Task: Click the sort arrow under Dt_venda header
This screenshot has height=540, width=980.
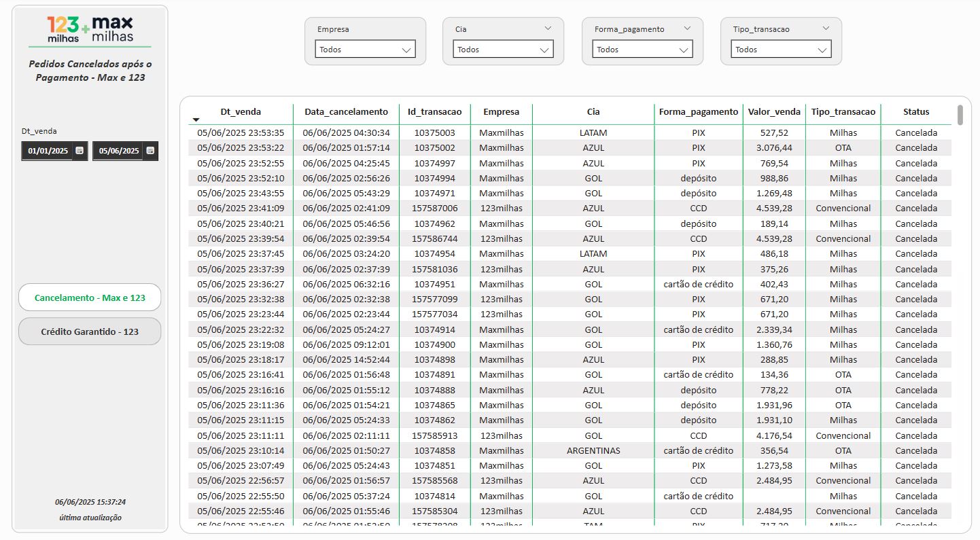Action: tap(196, 120)
